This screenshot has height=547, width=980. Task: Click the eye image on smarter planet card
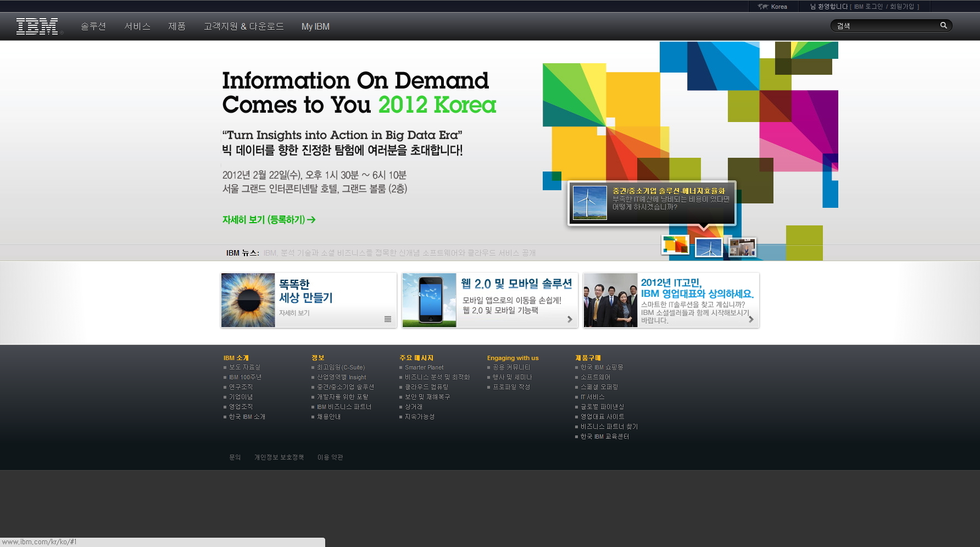coord(248,300)
